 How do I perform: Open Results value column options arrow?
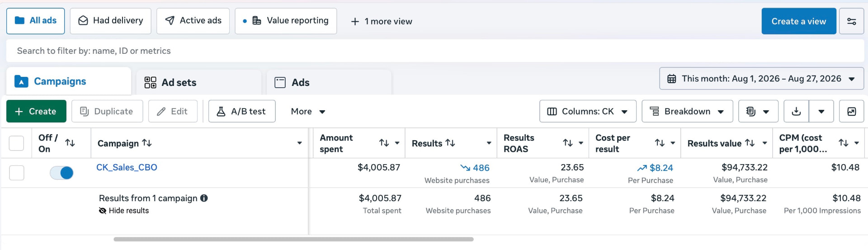click(764, 143)
